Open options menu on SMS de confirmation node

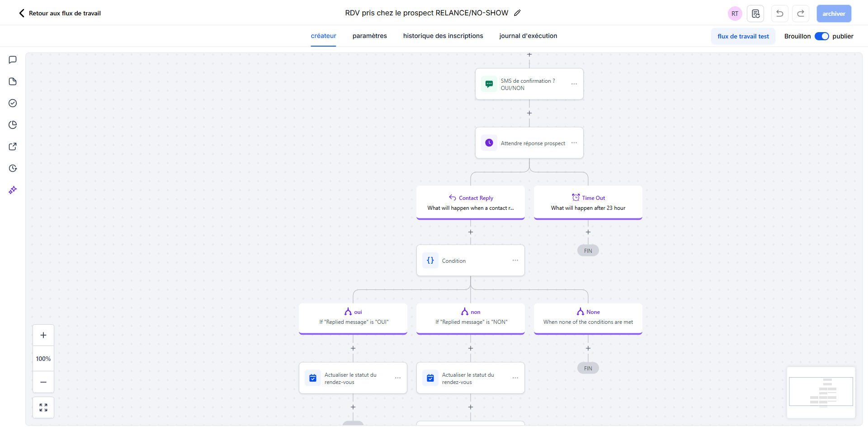[574, 84]
